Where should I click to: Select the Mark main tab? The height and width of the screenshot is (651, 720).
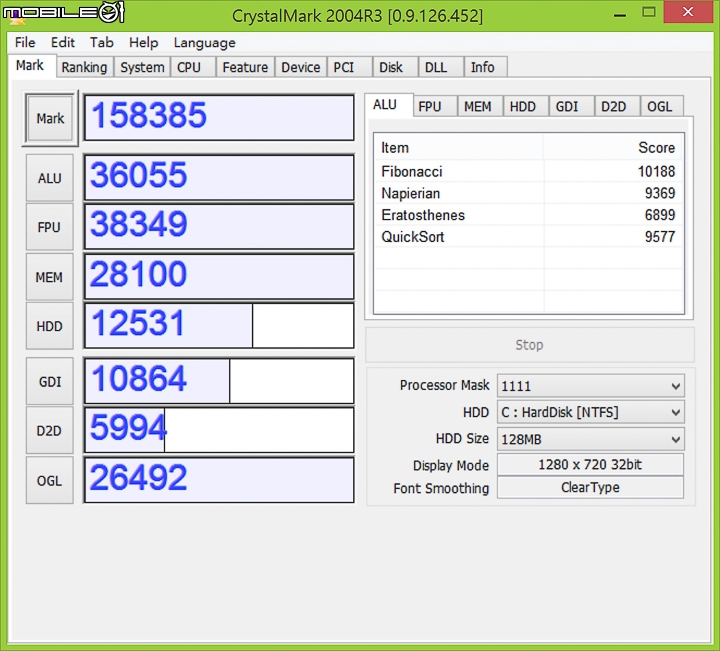coord(30,66)
